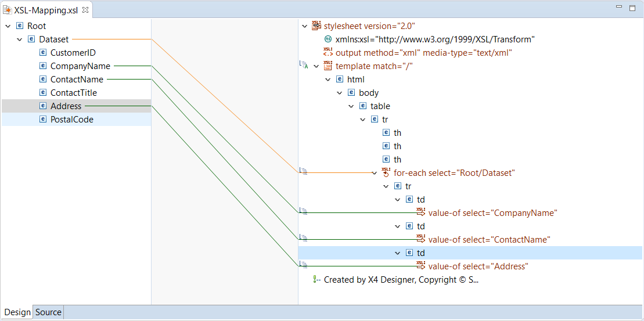Screen dimensions: 644x321
Task: Click the output method XSL icon
Action: point(328,52)
